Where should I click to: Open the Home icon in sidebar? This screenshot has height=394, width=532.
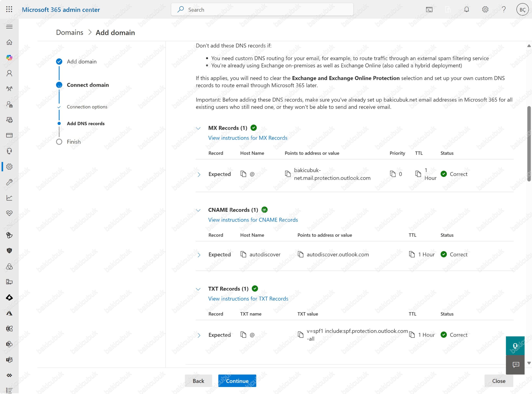click(9, 42)
